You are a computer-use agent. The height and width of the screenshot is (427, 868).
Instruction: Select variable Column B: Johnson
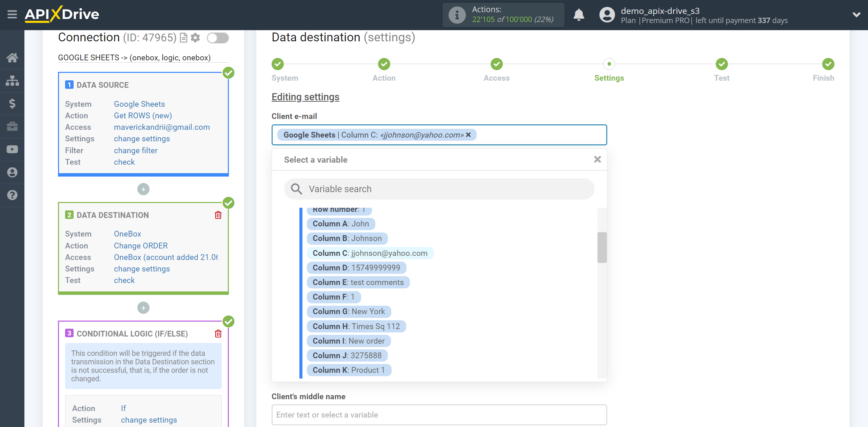click(347, 238)
